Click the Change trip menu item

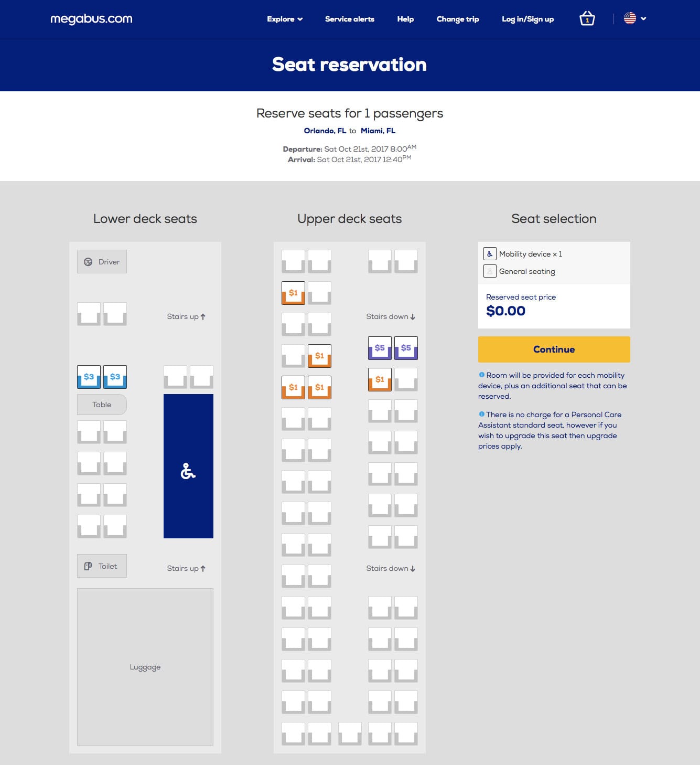(457, 19)
